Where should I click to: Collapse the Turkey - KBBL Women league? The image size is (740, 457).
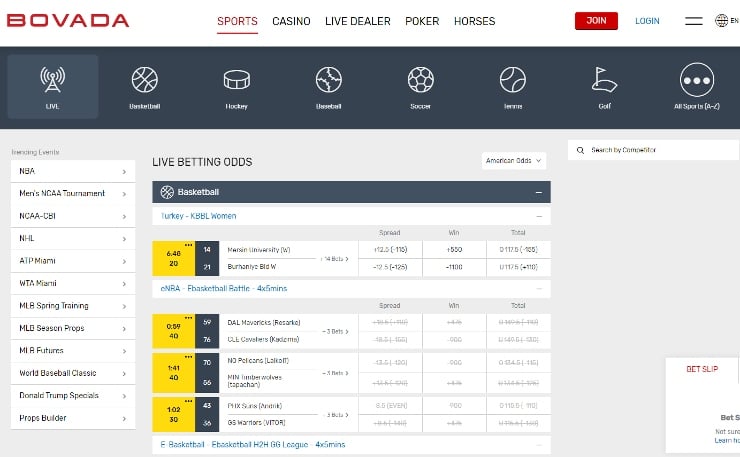(x=539, y=216)
